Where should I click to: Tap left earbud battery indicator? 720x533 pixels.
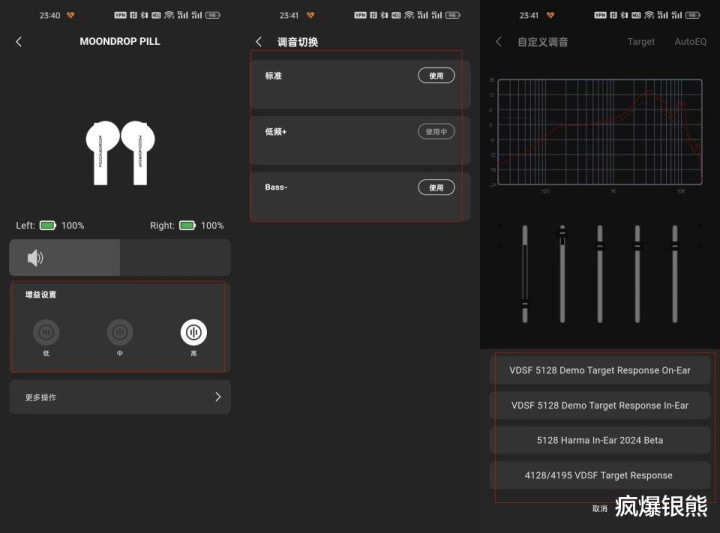pos(48,225)
